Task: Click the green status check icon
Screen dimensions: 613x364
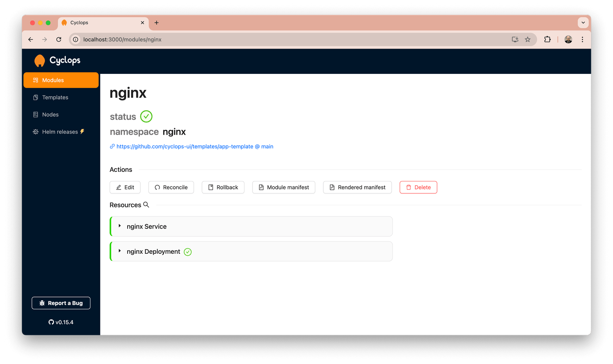Action: click(146, 116)
